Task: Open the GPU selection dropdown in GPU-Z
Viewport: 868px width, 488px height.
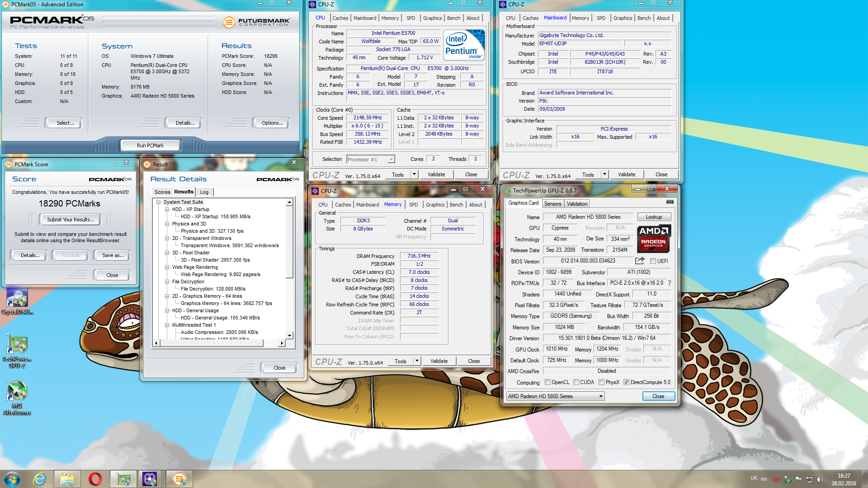Action: (x=555, y=396)
